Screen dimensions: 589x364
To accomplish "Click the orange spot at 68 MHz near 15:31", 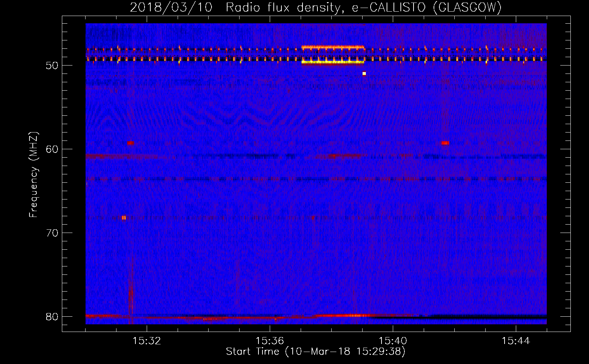I will [x=124, y=218].
